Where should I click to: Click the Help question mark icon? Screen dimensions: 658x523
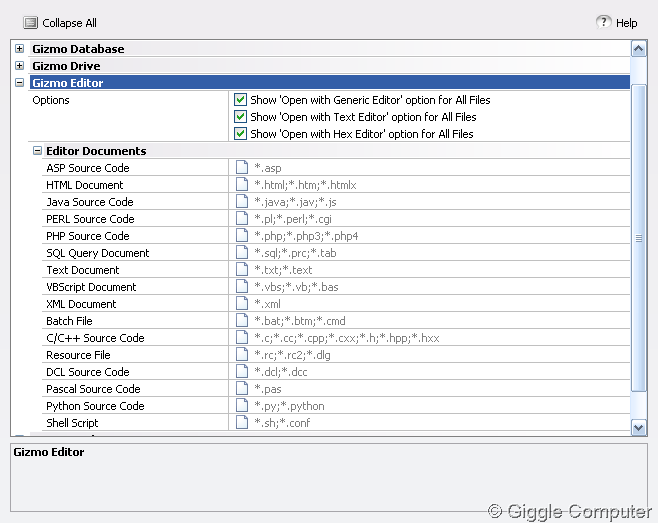point(603,22)
